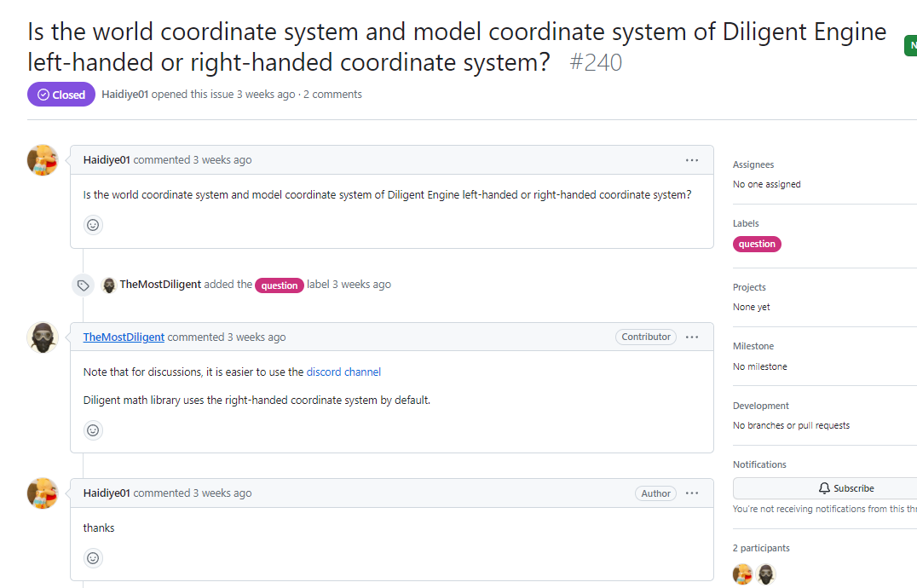Click TheMostDiligent's avatar next to his comment

(x=43, y=337)
